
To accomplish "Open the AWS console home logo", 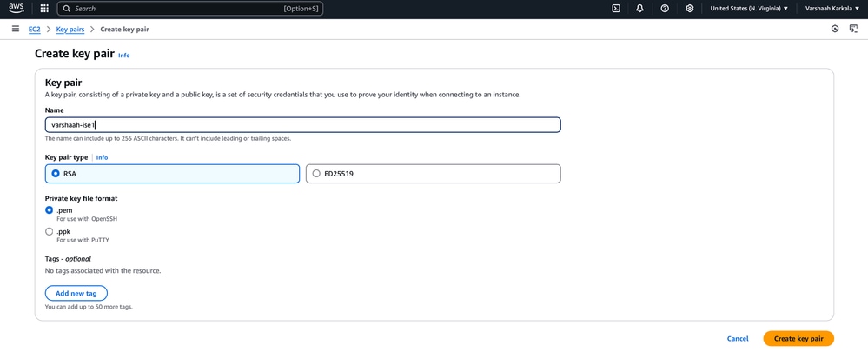I will point(17,9).
